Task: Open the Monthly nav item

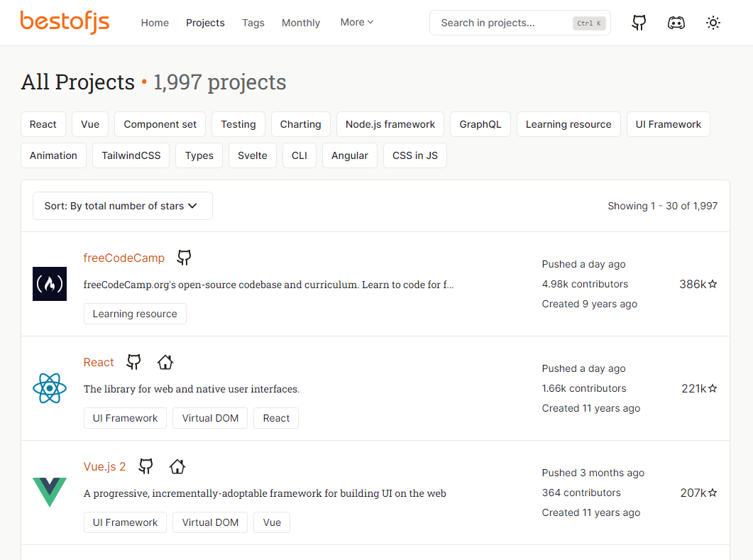Action: tap(301, 23)
